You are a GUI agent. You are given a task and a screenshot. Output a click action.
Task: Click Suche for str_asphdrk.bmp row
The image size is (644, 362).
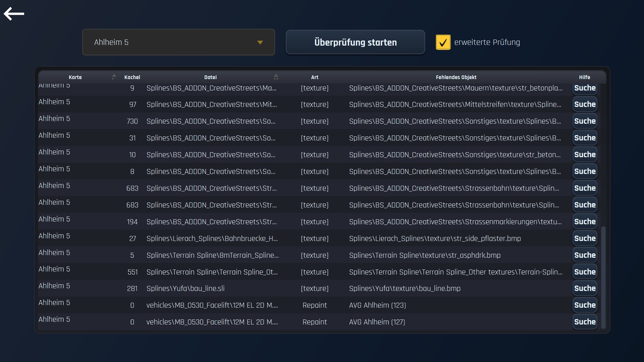(x=585, y=255)
